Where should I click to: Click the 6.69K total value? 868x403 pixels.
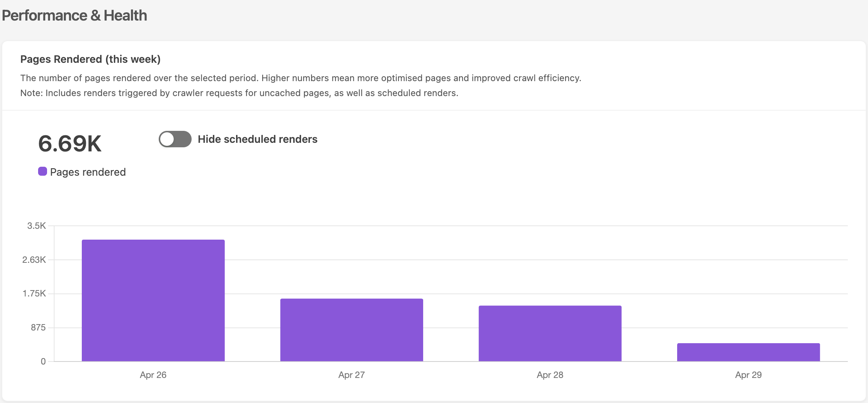[70, 144]
